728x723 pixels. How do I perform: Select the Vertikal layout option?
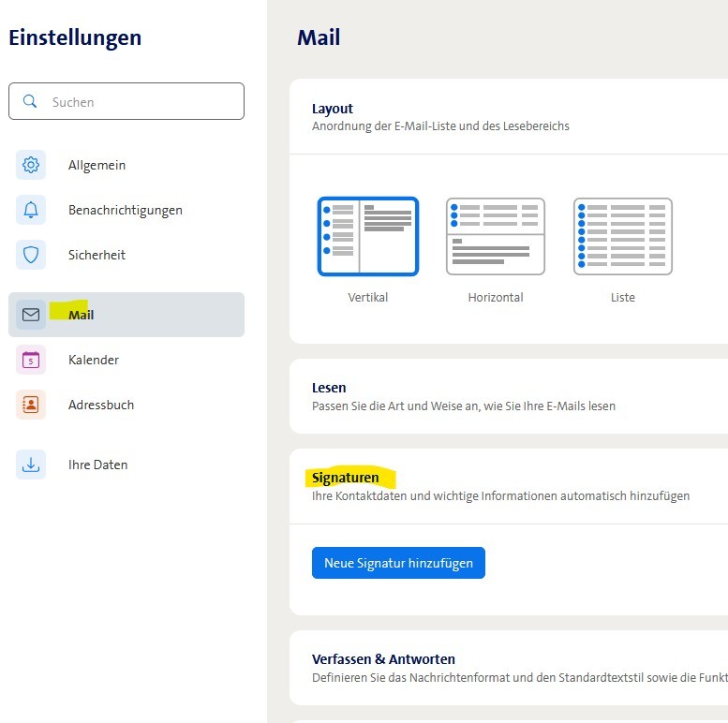point(367,237)
